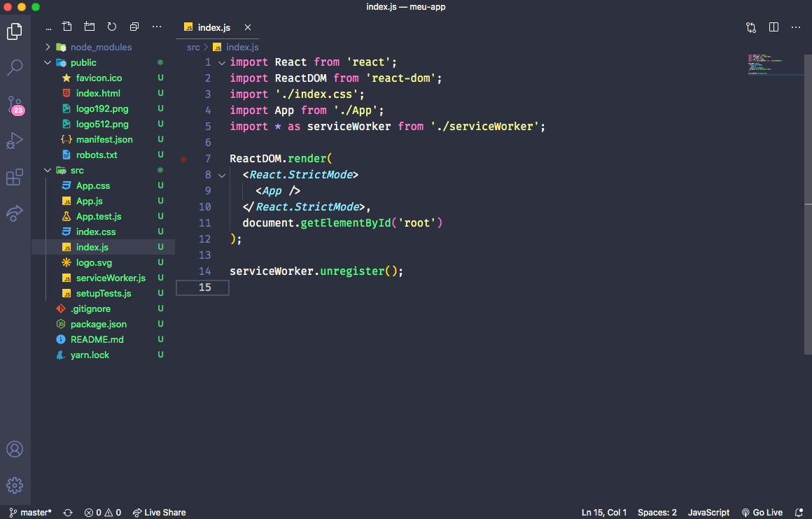
Task: Open the Search panel
Action: [x=15, y=67]
